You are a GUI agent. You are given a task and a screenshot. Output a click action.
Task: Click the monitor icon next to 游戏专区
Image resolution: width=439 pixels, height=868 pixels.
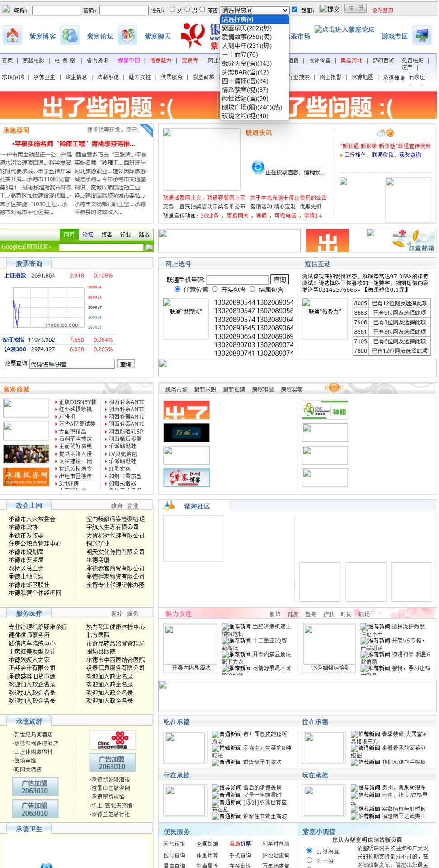tap(422, 35)
